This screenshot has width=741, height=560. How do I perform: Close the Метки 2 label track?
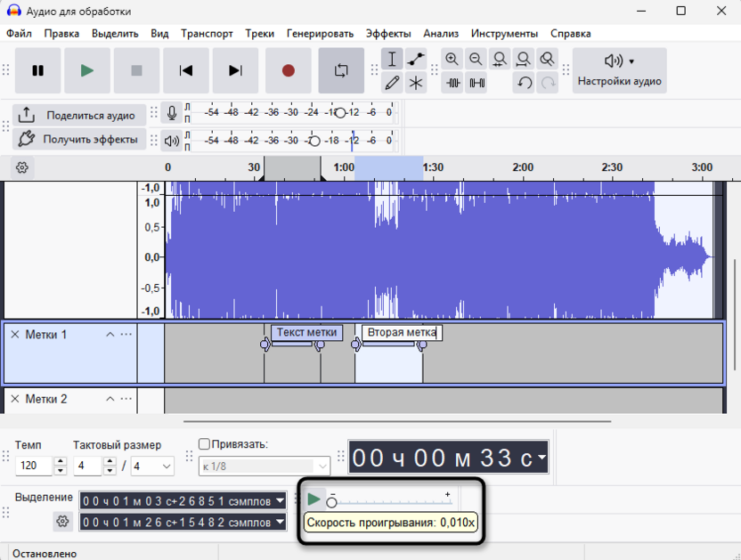pos(15,399)
